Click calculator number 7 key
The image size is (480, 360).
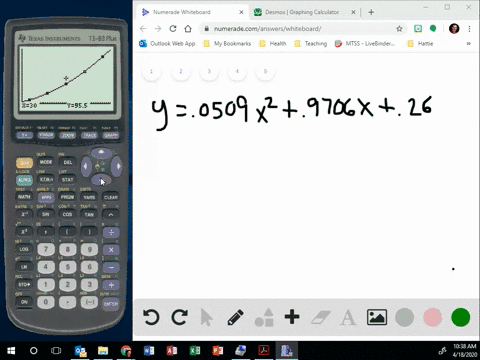[46, 249]
